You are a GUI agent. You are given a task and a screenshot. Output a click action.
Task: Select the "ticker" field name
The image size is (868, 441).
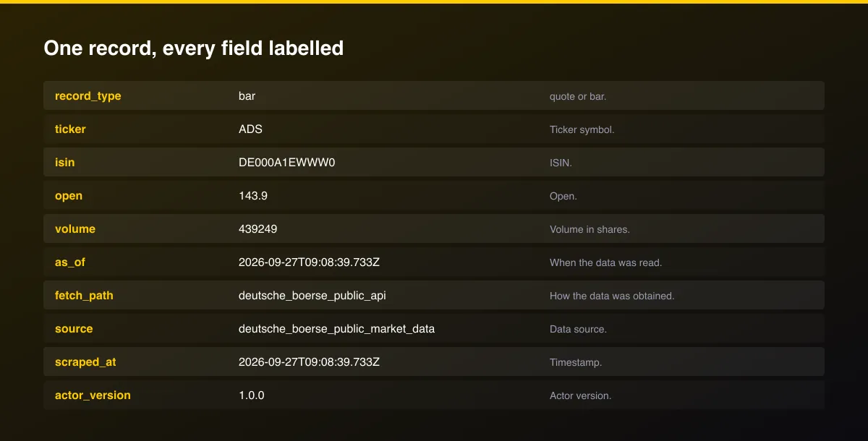tap(70, 129)
